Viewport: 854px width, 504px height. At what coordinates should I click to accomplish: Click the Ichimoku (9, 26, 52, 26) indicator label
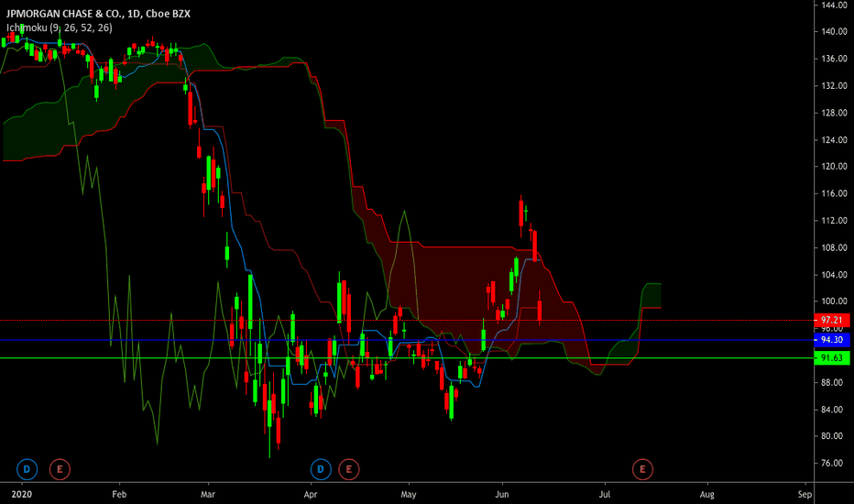[x=60, y=27]
